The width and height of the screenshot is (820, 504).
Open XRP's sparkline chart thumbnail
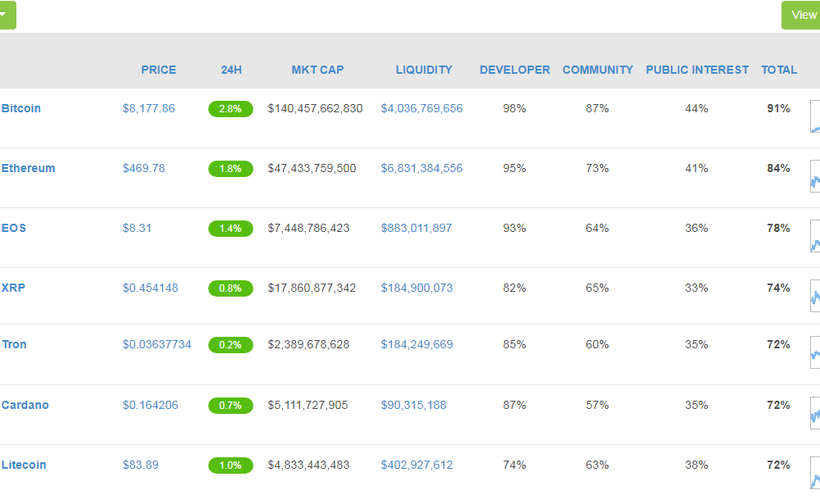[815, 296]
